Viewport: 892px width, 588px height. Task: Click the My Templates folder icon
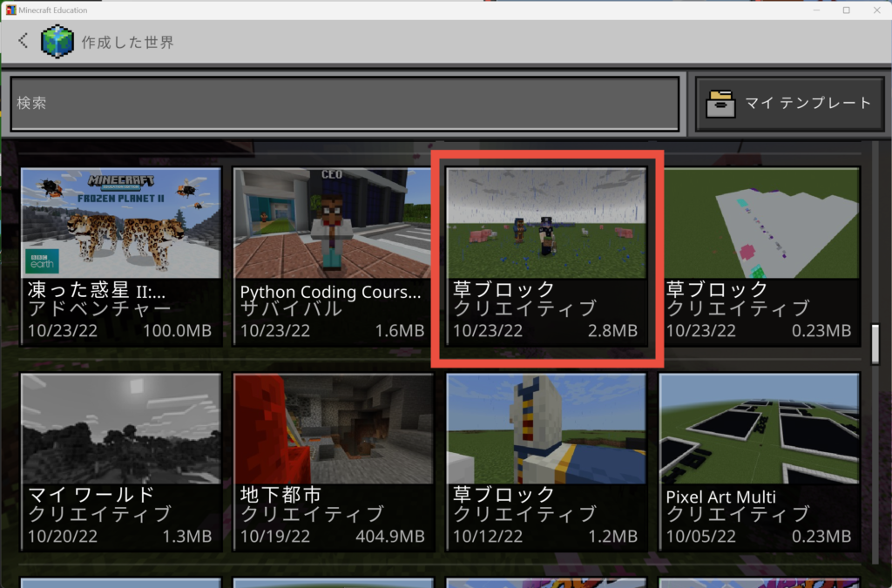720,103
